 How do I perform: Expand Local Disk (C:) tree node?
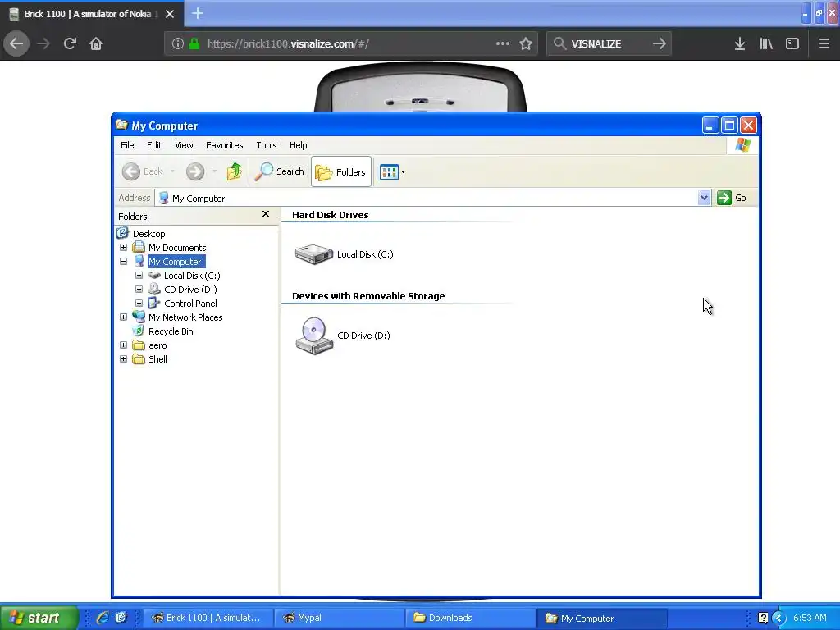click(139, 276)
